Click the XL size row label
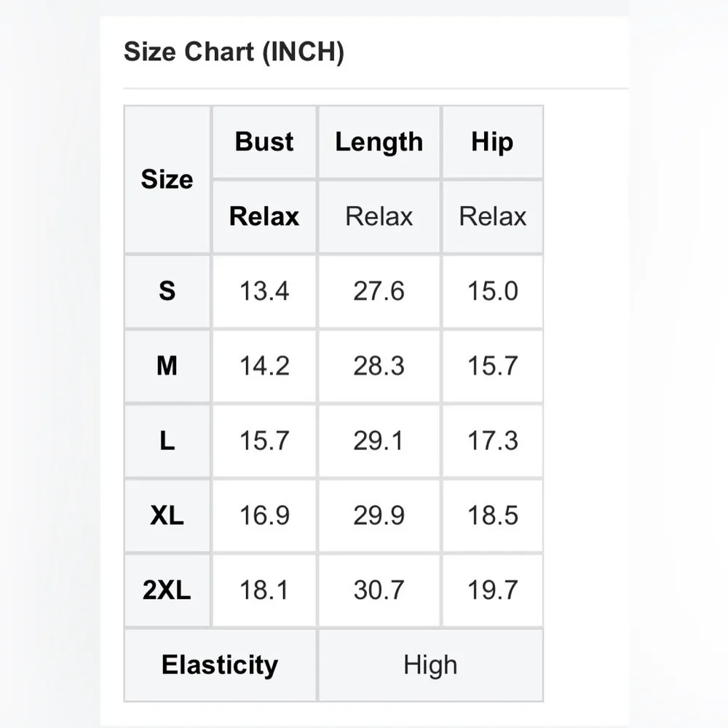Screen dimensions: 728x728 click(167, 515)
